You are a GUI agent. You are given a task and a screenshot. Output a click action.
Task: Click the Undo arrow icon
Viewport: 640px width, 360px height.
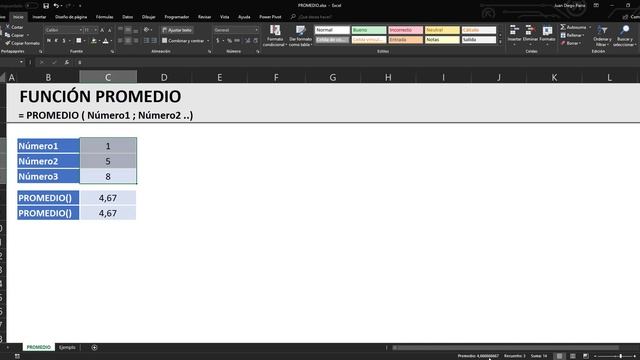click(56, 6)
